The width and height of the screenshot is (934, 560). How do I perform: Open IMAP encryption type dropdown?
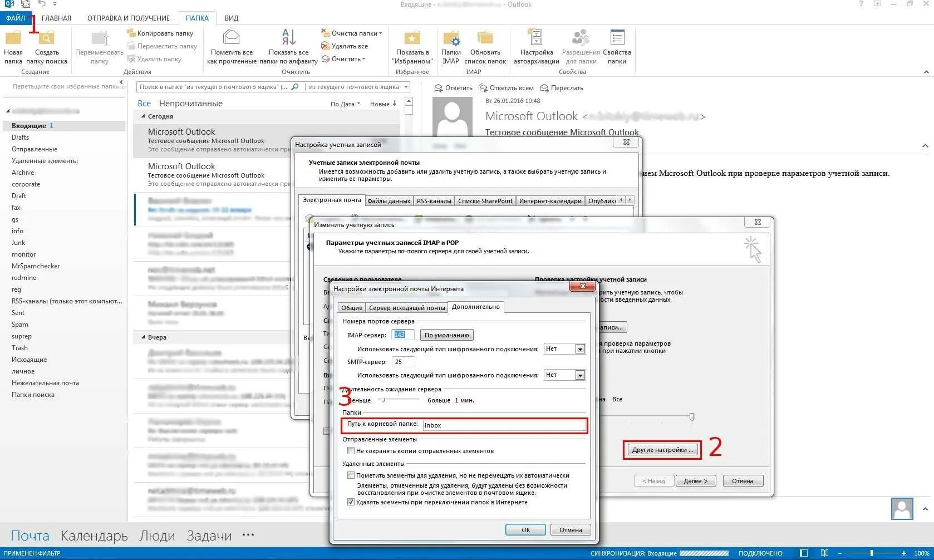pyautogui.click(x=580, y=349)
